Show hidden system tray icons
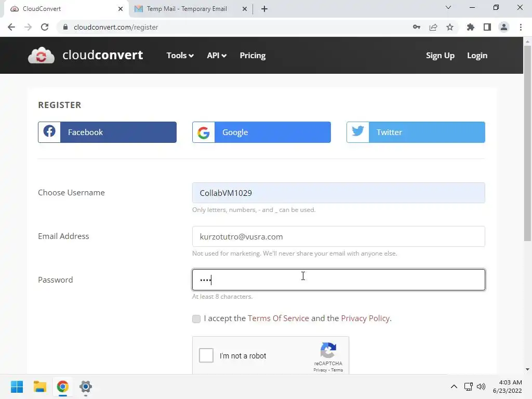Screen dimensions: 532x399 pyautogui.click(x=454, y=387)
